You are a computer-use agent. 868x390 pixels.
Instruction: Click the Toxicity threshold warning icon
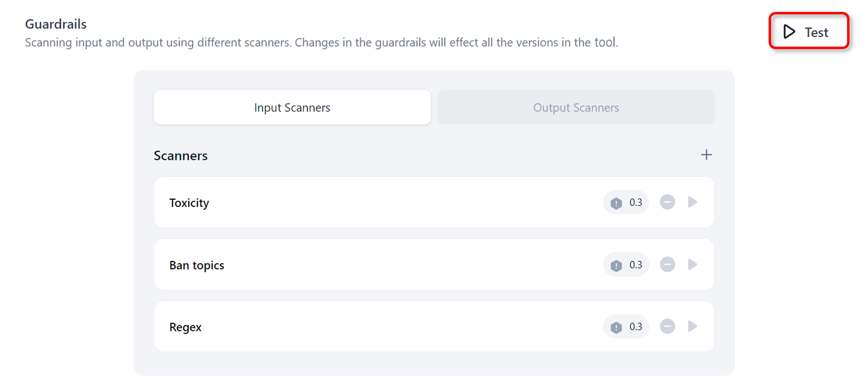tap(616, 203)
